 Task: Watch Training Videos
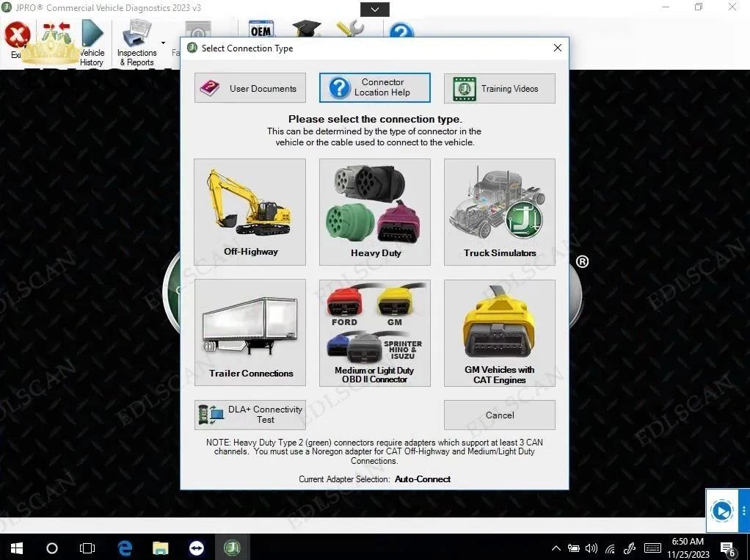coord(499,88)
